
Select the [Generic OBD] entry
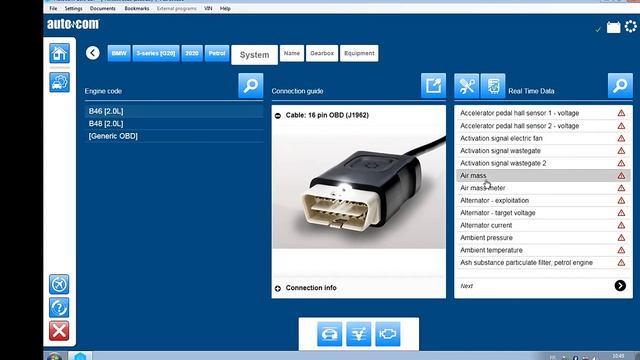(x=174, y=136)
